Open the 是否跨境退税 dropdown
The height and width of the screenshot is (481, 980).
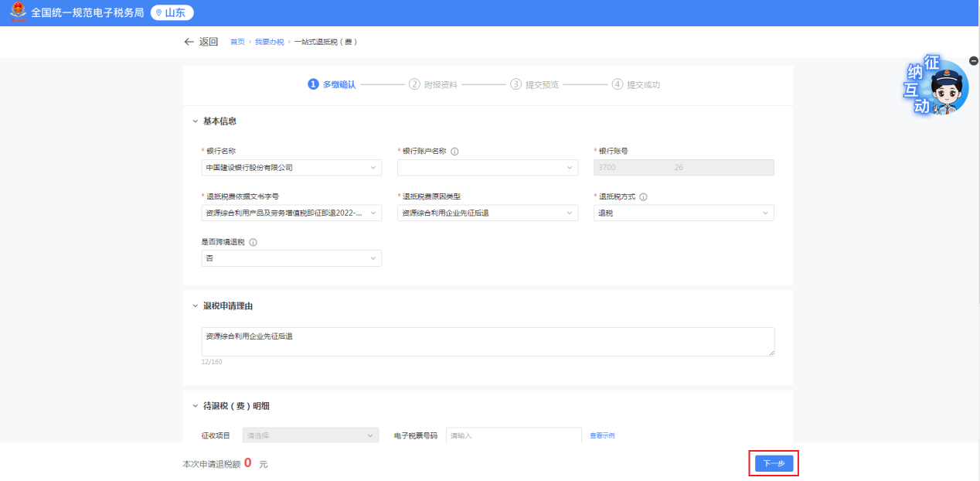coord(291,258)
